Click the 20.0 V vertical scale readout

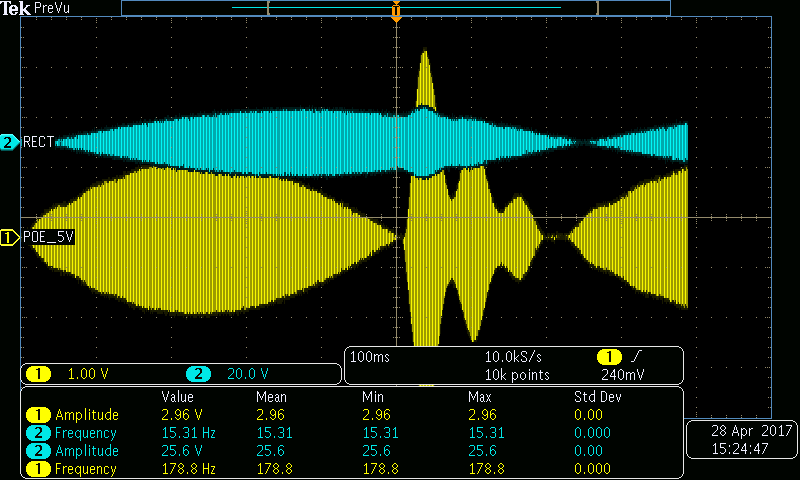pos(247,374)
